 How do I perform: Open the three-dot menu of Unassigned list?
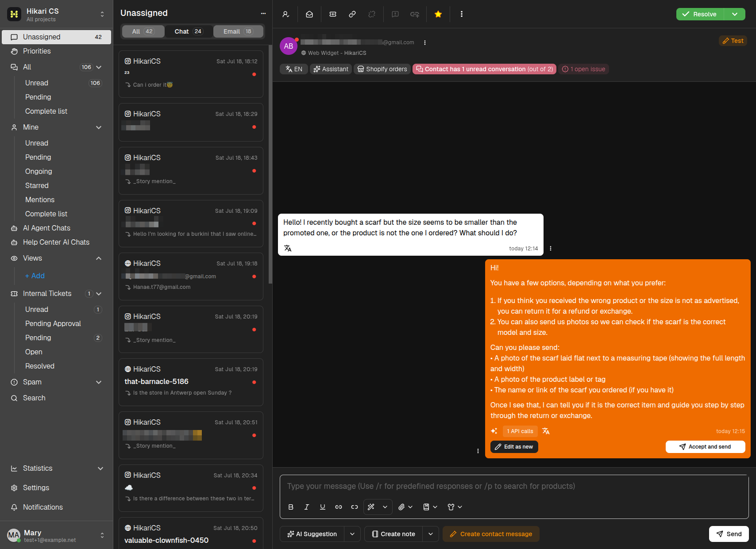tap(263, 13)
